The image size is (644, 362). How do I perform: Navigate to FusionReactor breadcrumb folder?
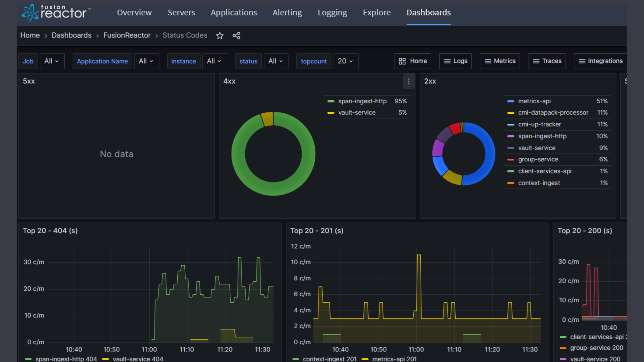click(x=127, y=35)
